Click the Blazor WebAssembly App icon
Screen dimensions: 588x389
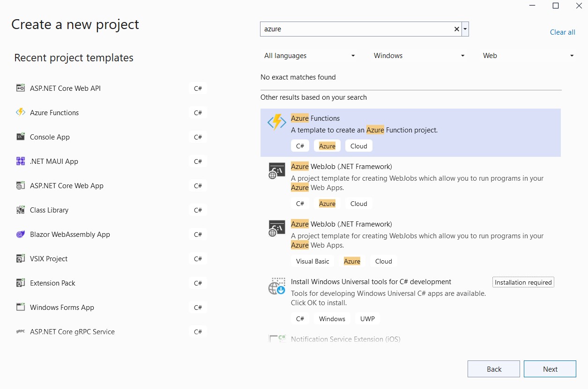pos(20,234)
